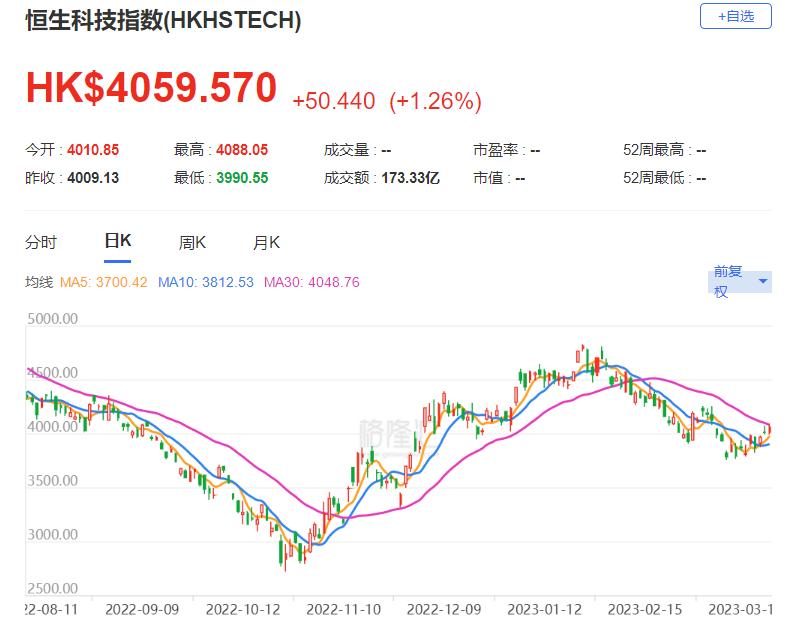Click the 均线 label
This screenshot has width=803, height=636.
[x=39, y=282]
